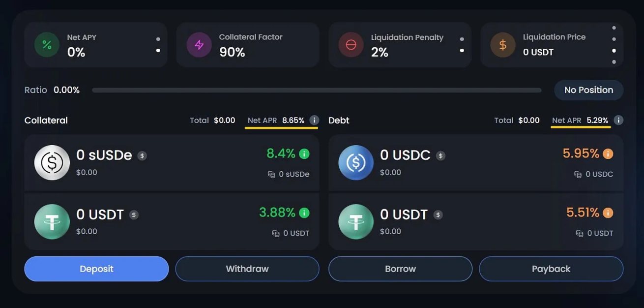Click the orange info icon beside 5.95% USDC rate
644x308 pixels.
[x=609, y=154]
